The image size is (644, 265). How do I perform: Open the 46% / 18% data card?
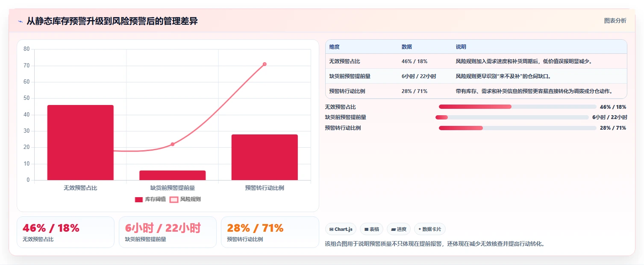tap(65, 232)
